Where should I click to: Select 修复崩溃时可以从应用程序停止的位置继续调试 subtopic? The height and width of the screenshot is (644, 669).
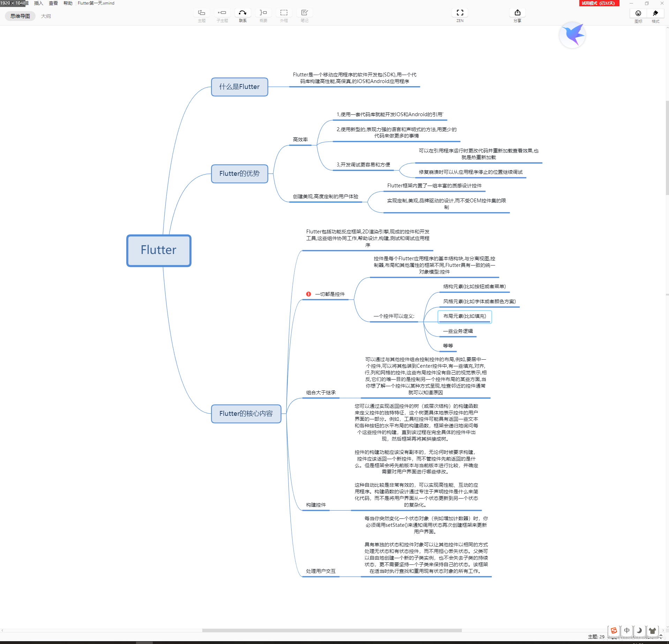pyautogui.click(x=471, y=172)
